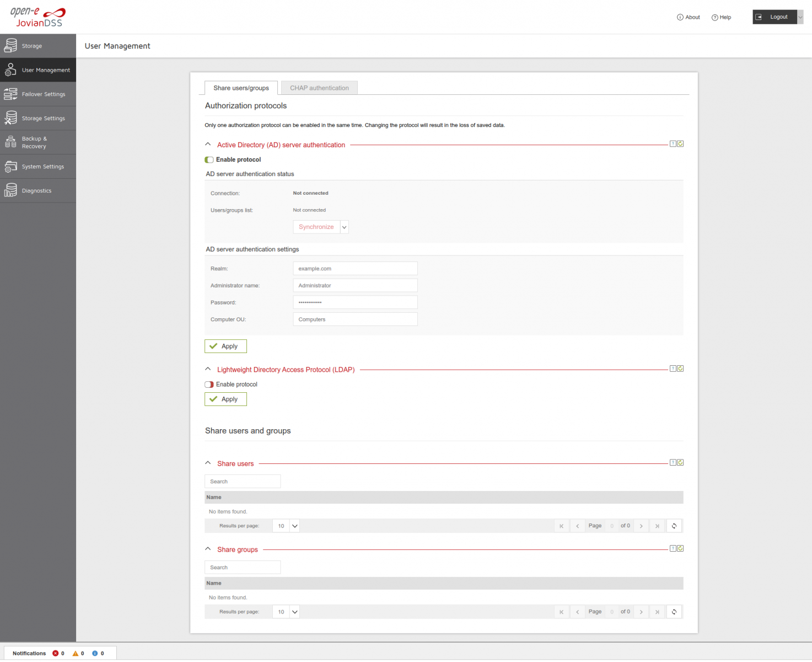This screenshot has width=812, height=662.
Task: Click the Synchronize button
Action: tap(316, 227)
